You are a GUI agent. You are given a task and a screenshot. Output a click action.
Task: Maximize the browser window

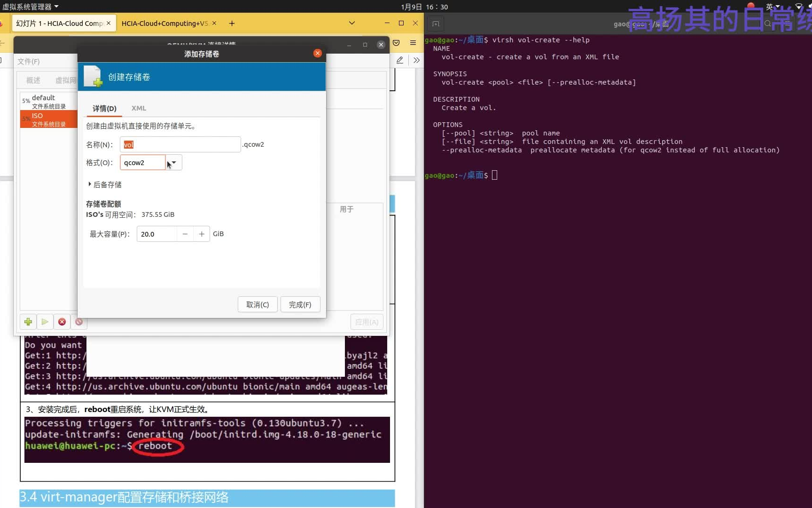pos(401,23)
